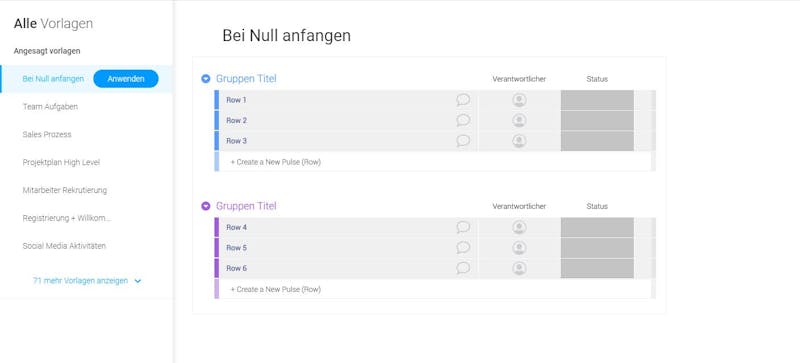
Task: Click the grey Status cell of Row 1
Action: pyautogui.click(x=597, y=100)
